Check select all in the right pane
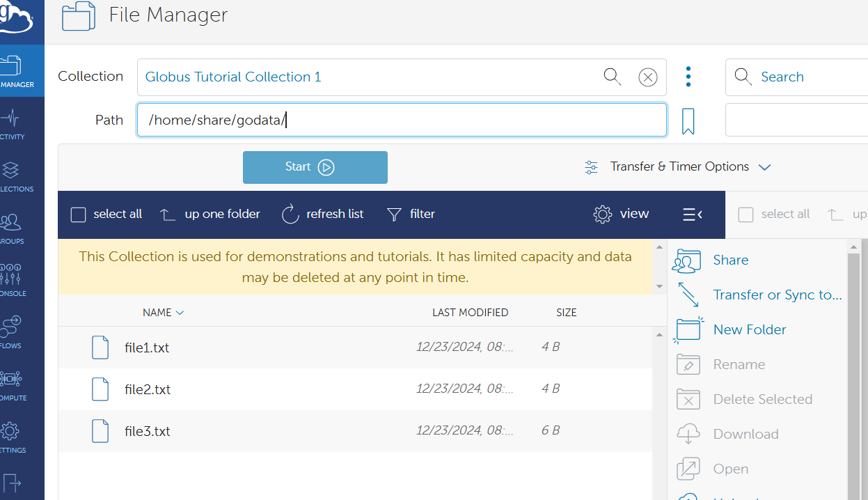 tap(745, 214)
